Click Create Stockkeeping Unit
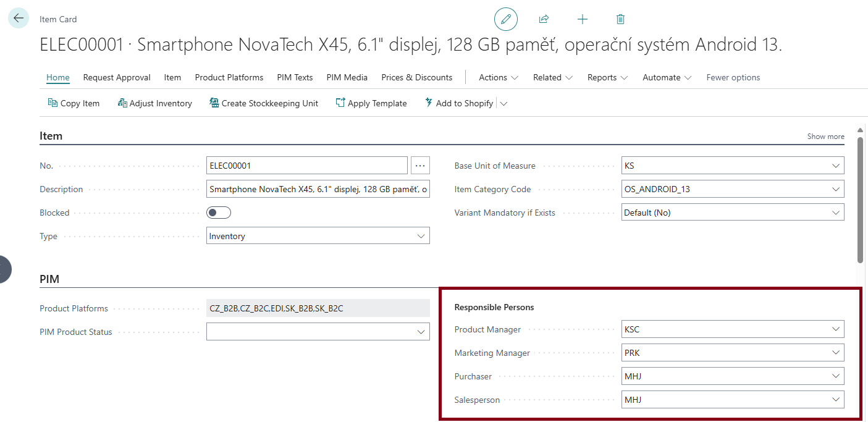868x422 pixels. point(264,103)
